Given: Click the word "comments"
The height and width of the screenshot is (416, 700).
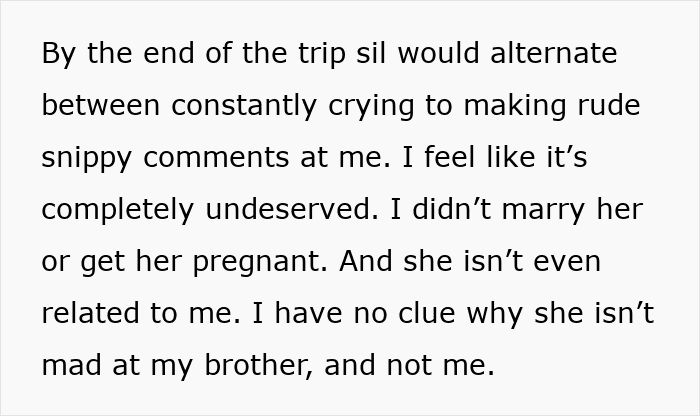Looking at the screenshot, I should [216, 158].
